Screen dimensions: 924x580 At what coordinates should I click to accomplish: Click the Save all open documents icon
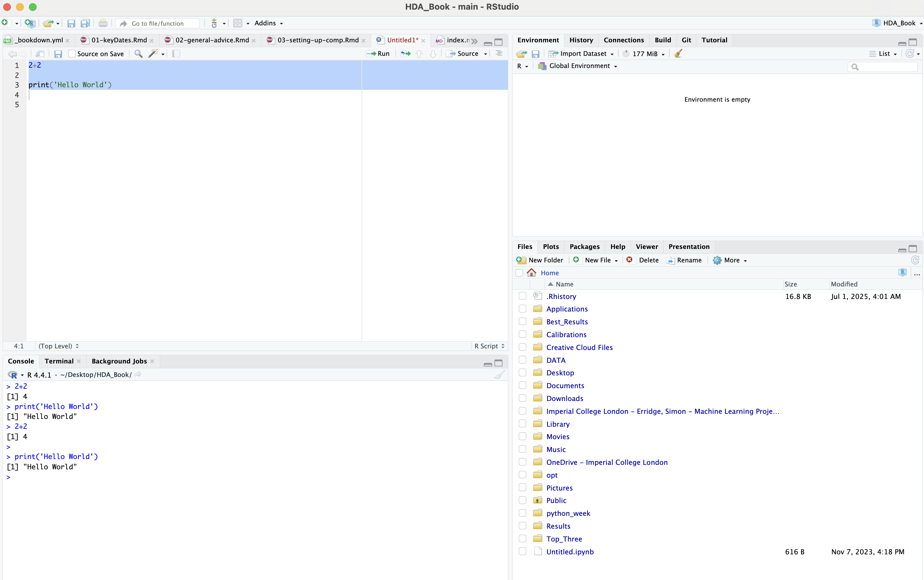click(x=85, y=23)
